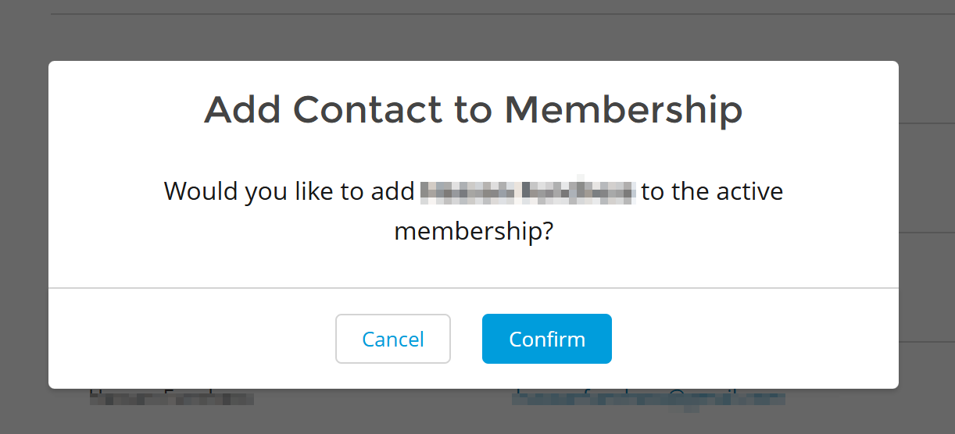Click the 'Would you like to add' text
The image size is (955, 434).
click(289, 191)
